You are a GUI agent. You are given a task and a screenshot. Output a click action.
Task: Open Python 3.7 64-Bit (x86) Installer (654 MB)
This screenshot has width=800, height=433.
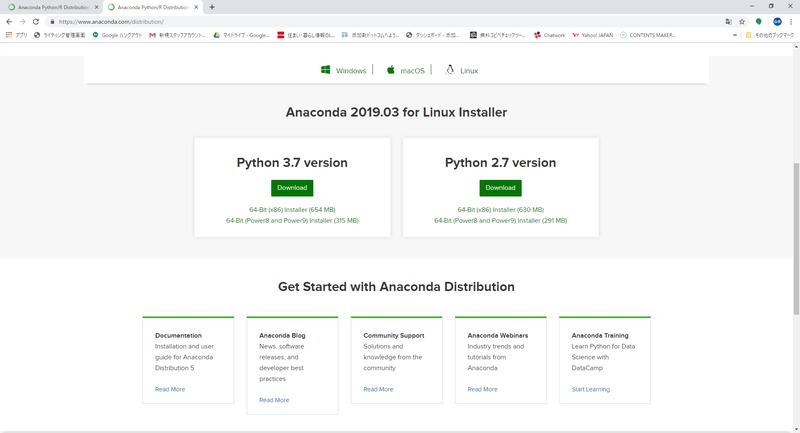coord(292,210)
